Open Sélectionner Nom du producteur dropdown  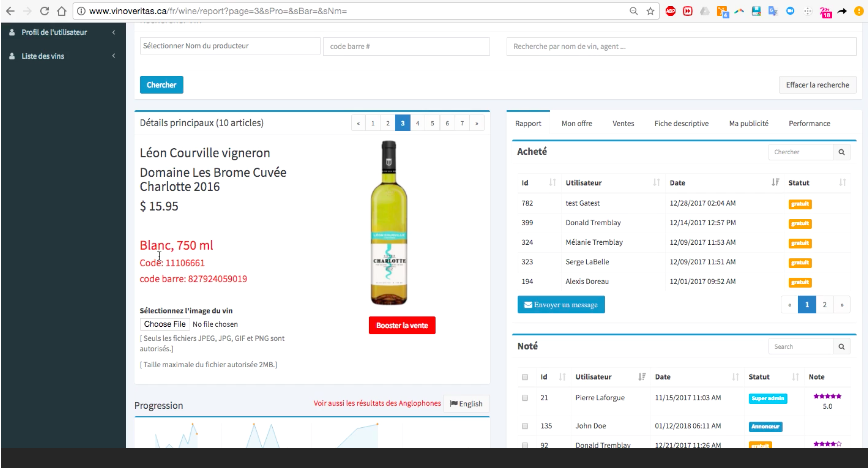tap(230, 46)
